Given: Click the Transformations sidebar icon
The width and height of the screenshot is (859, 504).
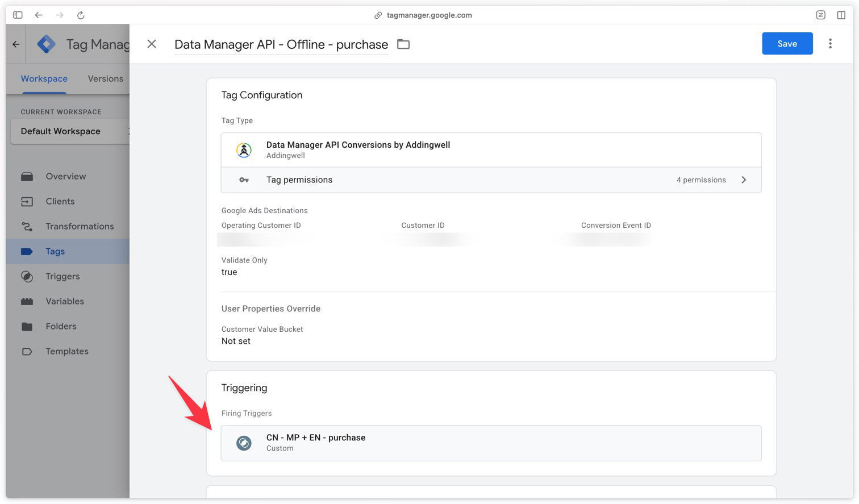Looking at the screenshot, I should pyautogui.click(x=27, y=226).
